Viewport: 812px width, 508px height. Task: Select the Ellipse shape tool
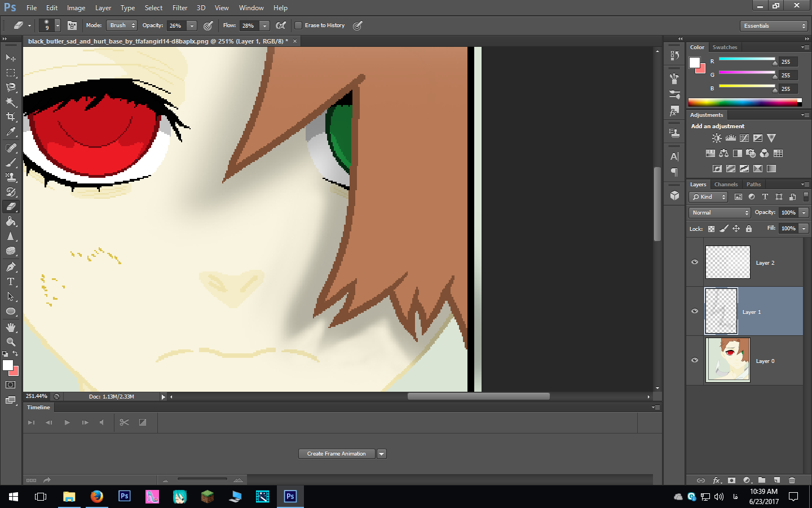[x=11, y=311]
